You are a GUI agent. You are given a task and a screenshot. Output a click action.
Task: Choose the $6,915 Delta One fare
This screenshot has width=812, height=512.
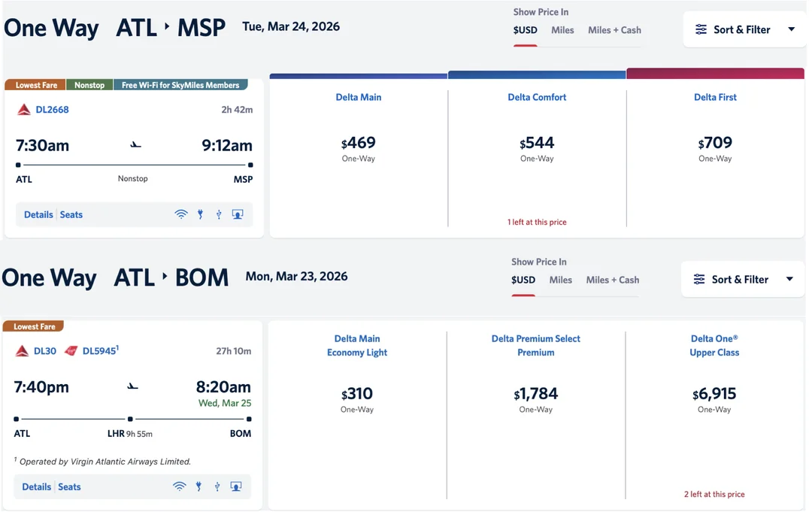click(x=714, y=398)
